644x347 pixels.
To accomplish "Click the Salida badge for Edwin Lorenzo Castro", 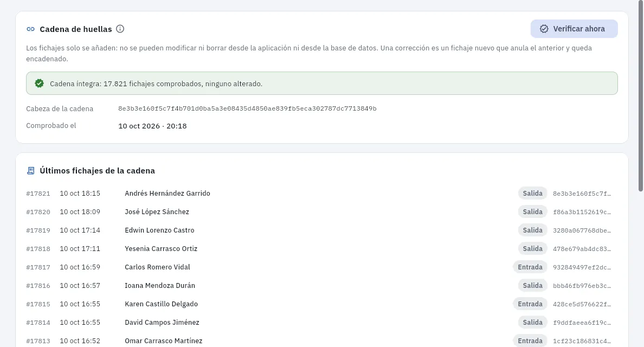I will (532, 230).
